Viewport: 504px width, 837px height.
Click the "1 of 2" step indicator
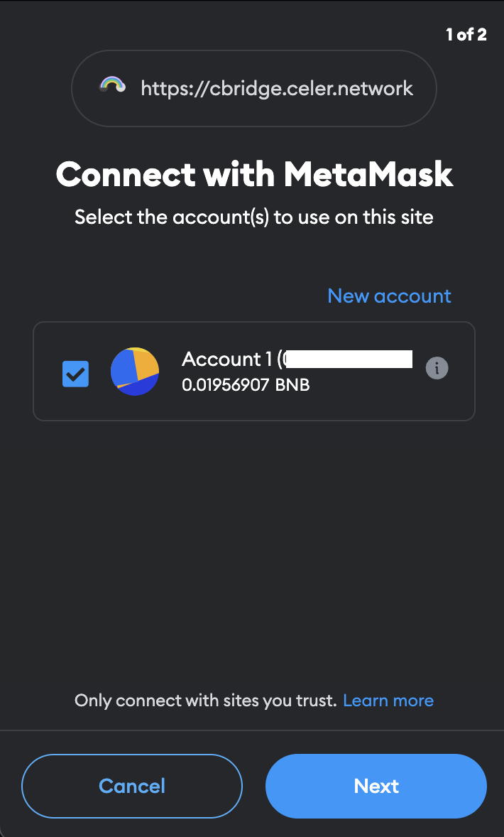tap(466, 35)
